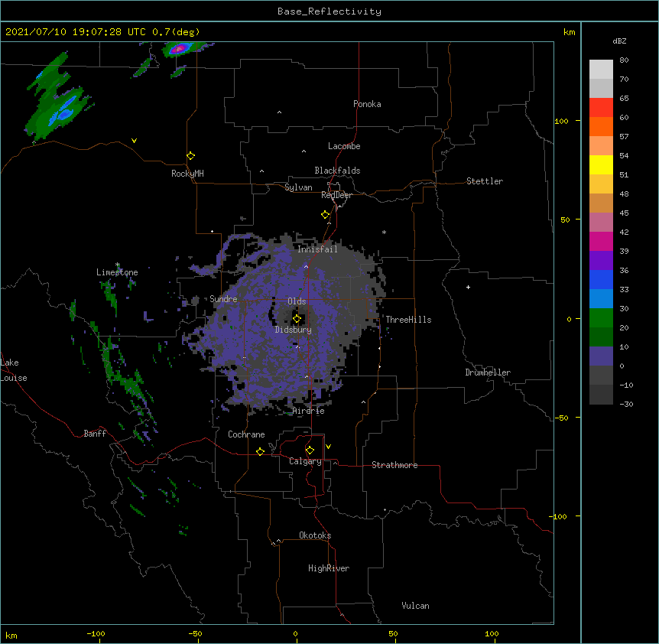The width and height of the screenshot is (659, 644).
Task: Click the asterisk marker above the Limestone label
Action: pos(118,265)
